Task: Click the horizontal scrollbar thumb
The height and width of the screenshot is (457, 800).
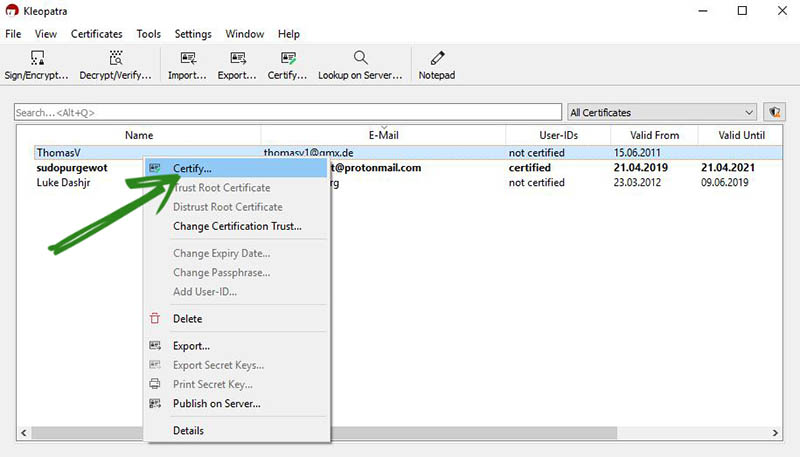Action: coord(324,433)
